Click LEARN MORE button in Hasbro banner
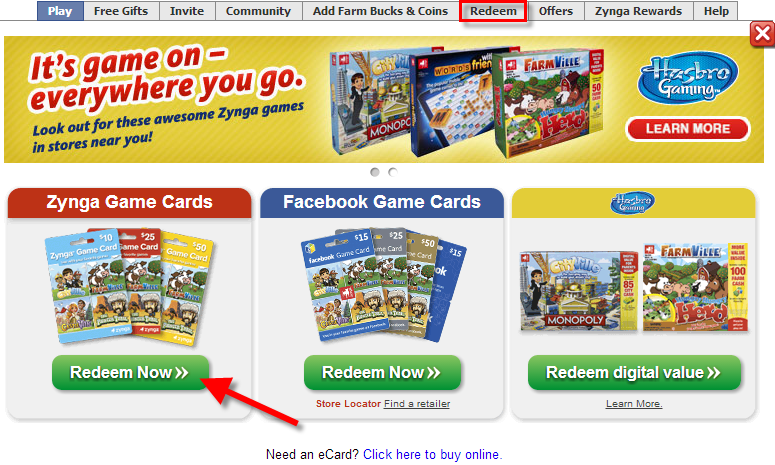 pyautogui.click(x=688, y=129)
